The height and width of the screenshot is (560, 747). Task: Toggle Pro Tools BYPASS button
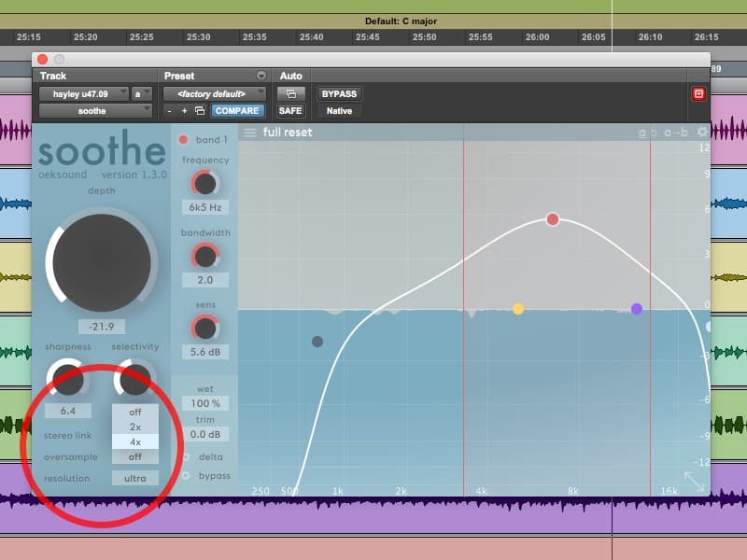pyautogui.click(x=339, y=94)
